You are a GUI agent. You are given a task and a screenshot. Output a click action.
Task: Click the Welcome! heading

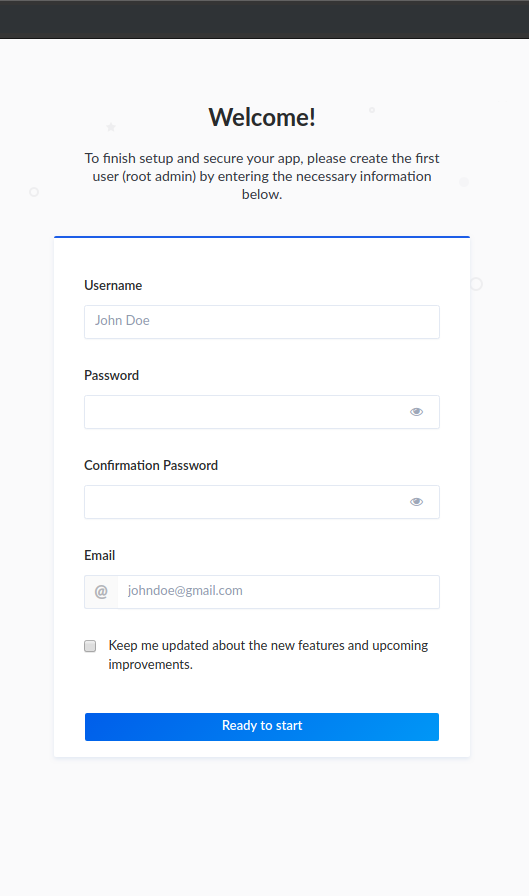tap(262, 117)
